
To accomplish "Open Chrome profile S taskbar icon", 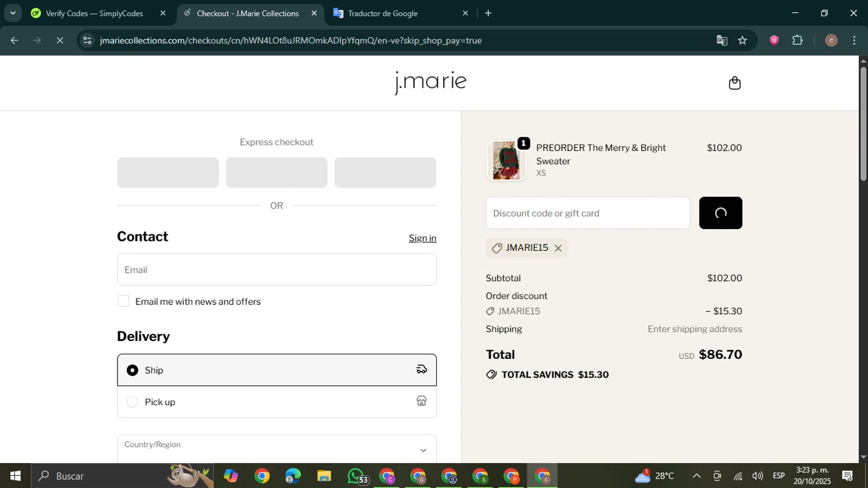I will point(480,476).
